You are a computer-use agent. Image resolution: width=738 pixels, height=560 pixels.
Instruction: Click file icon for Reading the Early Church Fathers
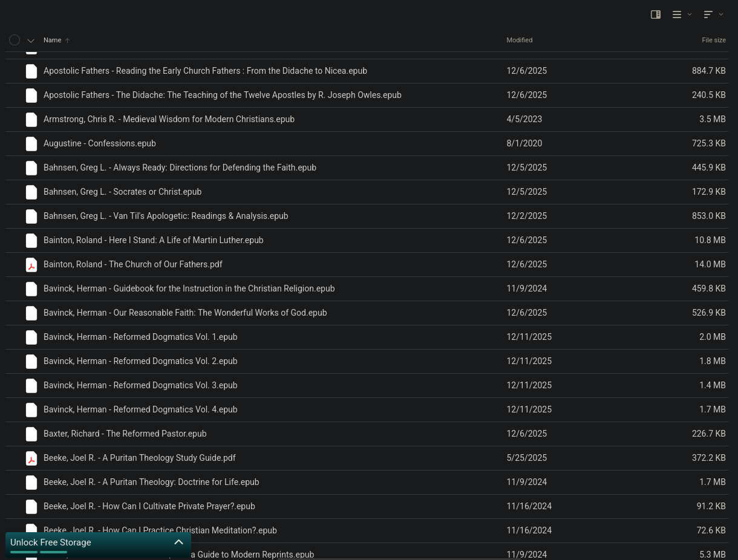coord(31,71)
